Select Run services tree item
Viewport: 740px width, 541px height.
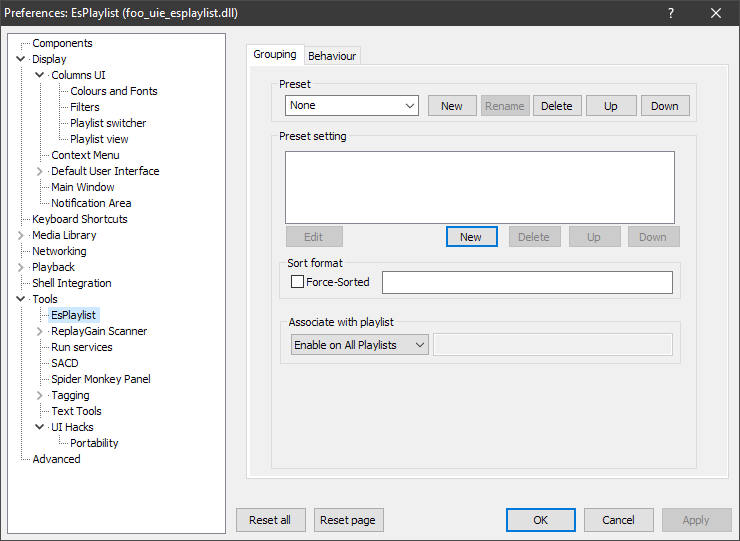click(82, 347)
